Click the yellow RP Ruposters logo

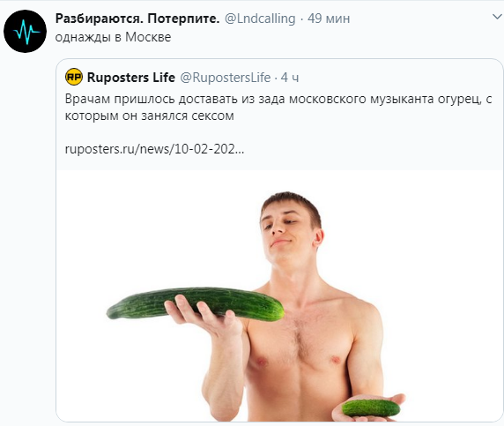pyautogui.click(x=74, y=78)
